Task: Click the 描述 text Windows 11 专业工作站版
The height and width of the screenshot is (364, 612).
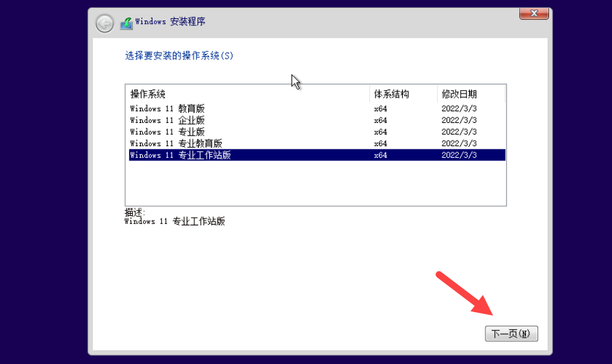Action: [174, 221]
